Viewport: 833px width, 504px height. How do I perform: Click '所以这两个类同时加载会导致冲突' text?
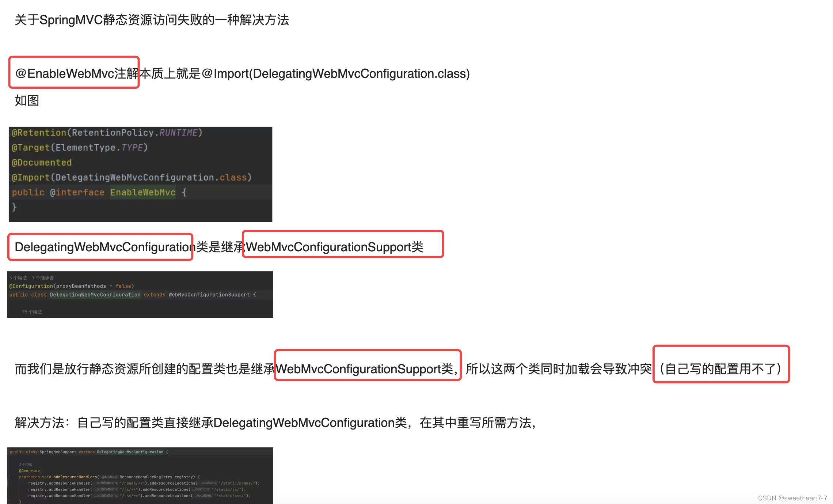coord(559,369)
